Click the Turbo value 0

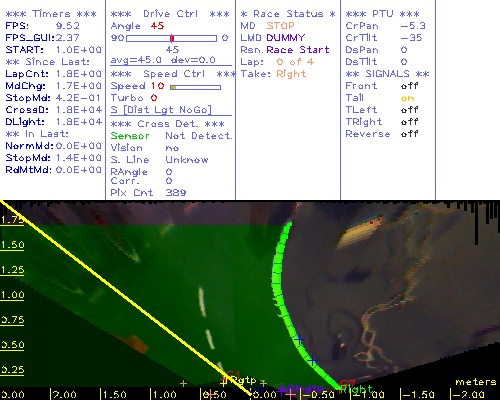pyautogui.click(x=154, y=98)
